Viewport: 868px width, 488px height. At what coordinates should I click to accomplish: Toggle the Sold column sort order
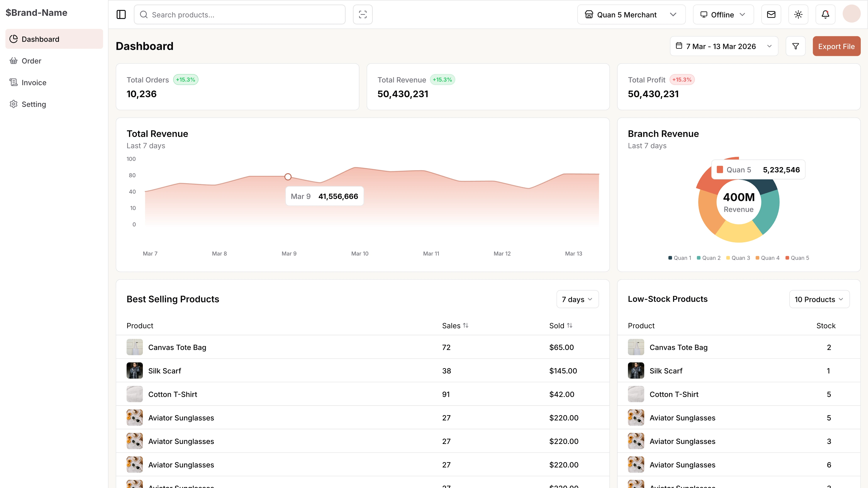coord(570,325)
